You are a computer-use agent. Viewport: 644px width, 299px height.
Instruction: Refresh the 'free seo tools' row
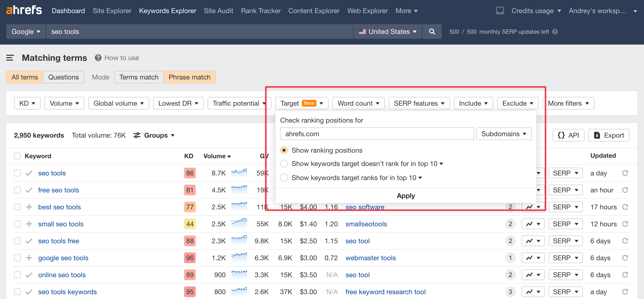pos(625,190)
